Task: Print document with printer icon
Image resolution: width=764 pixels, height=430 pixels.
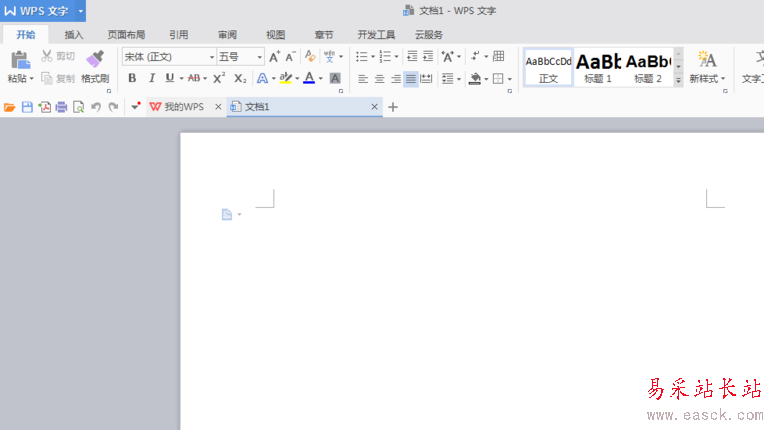Action: 61,107
